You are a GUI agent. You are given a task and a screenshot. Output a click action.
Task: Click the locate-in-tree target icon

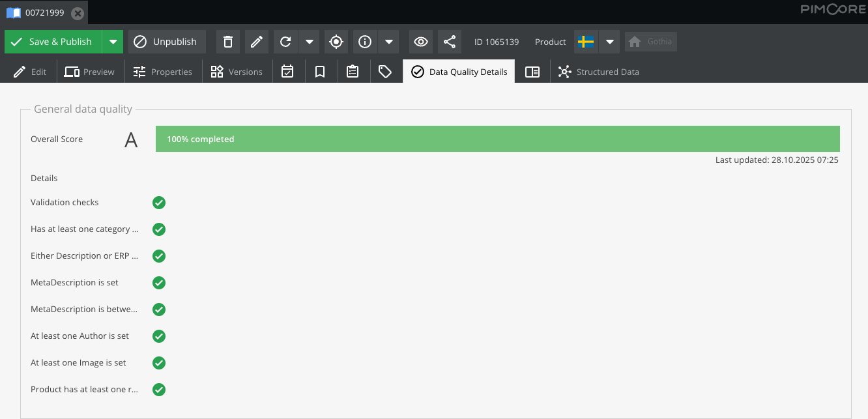[x=336, y=42]
